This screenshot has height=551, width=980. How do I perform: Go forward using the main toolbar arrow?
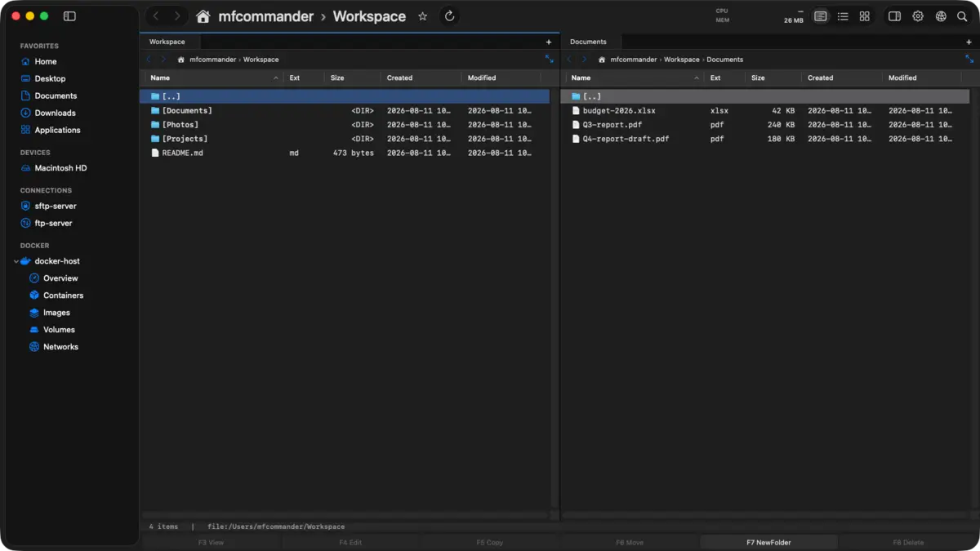(x=177, y=16)
